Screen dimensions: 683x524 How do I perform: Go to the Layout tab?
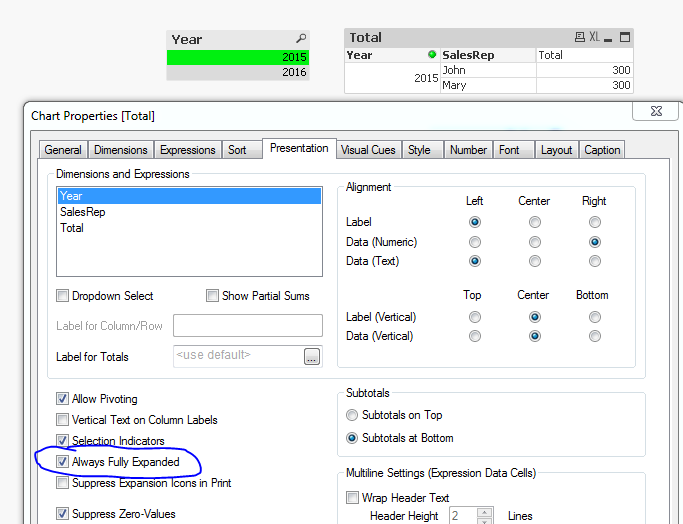[x=556, y=150]
